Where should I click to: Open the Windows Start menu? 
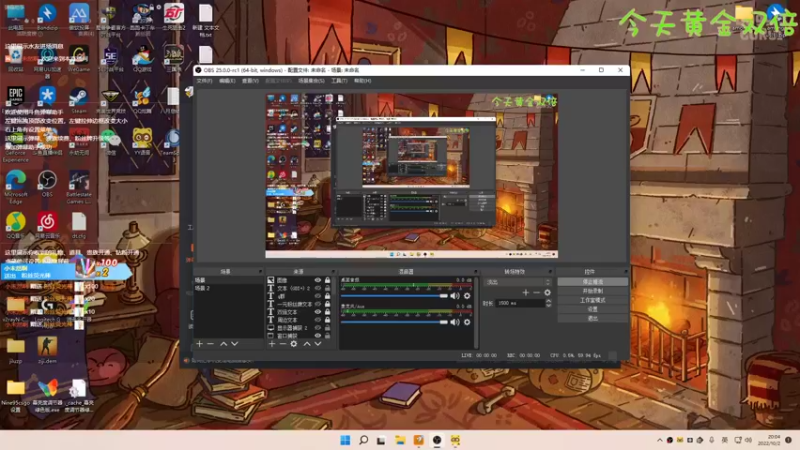pos(345,440)
